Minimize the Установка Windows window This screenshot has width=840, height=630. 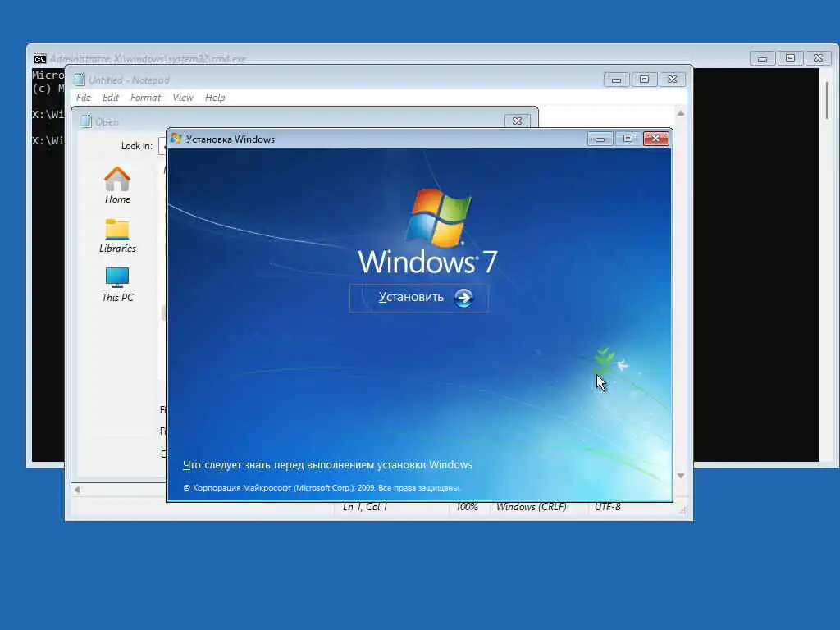point(600,139)
